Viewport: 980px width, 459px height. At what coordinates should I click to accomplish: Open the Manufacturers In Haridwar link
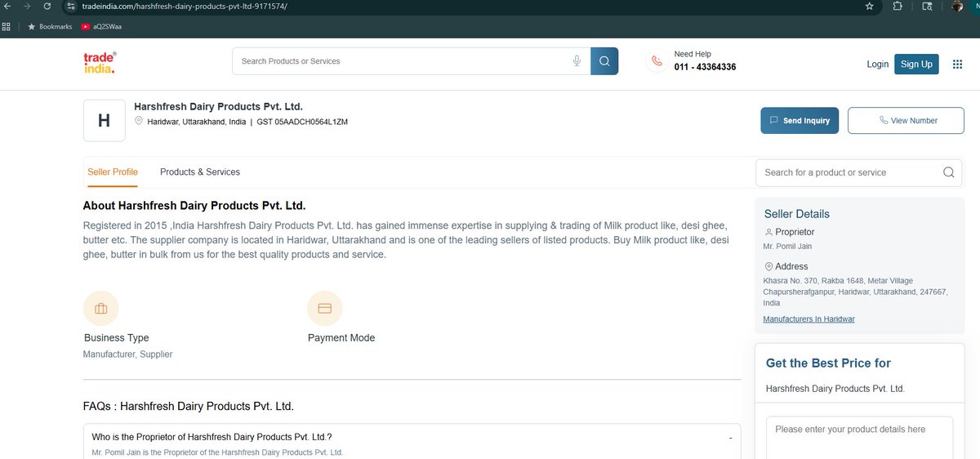tap(808, 319)
